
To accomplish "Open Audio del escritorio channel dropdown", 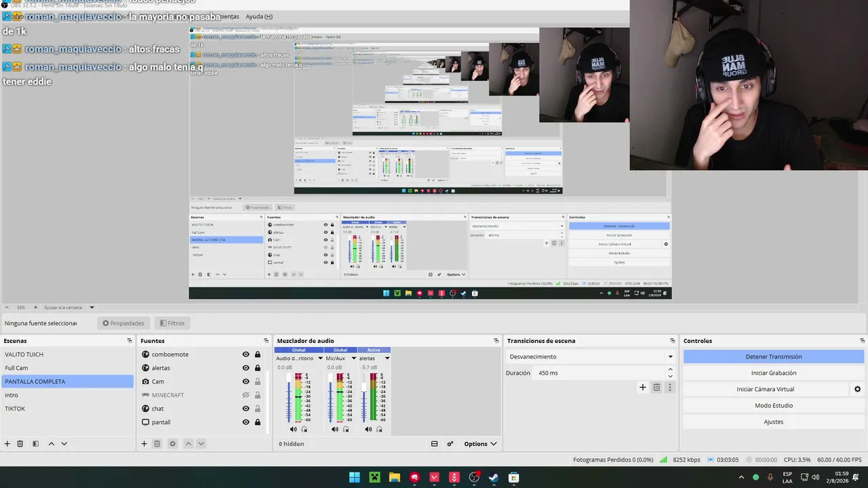I will 320,359.
